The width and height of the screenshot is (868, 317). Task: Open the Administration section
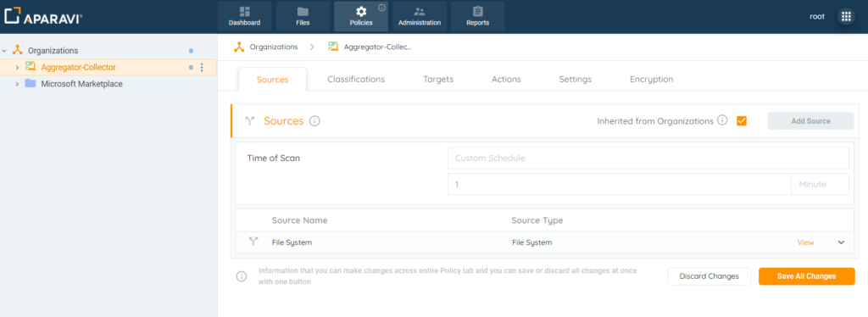coord(420,17)
